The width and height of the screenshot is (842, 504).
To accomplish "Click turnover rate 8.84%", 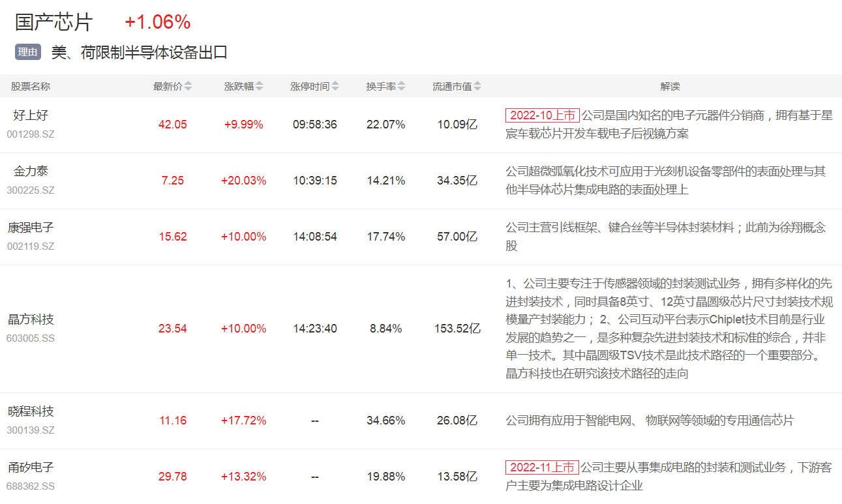I will [x=386, y=329].
